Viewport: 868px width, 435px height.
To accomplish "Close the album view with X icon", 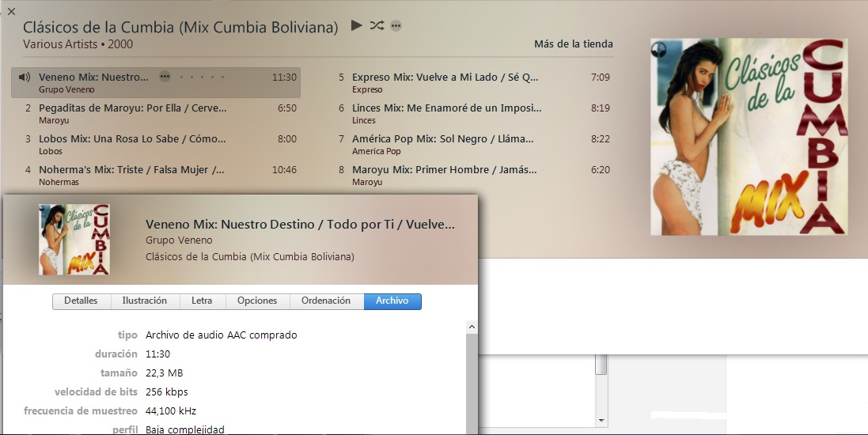I will coord(11,11).
